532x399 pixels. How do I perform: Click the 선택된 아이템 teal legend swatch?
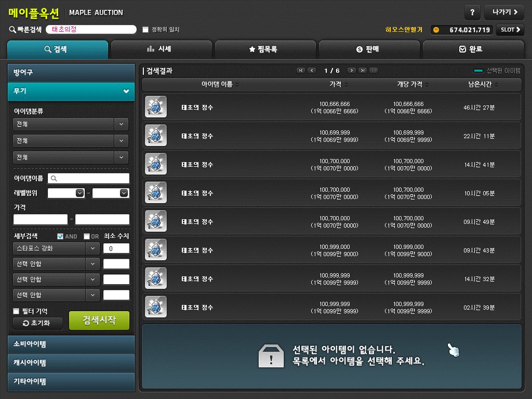tap(478, 71)
